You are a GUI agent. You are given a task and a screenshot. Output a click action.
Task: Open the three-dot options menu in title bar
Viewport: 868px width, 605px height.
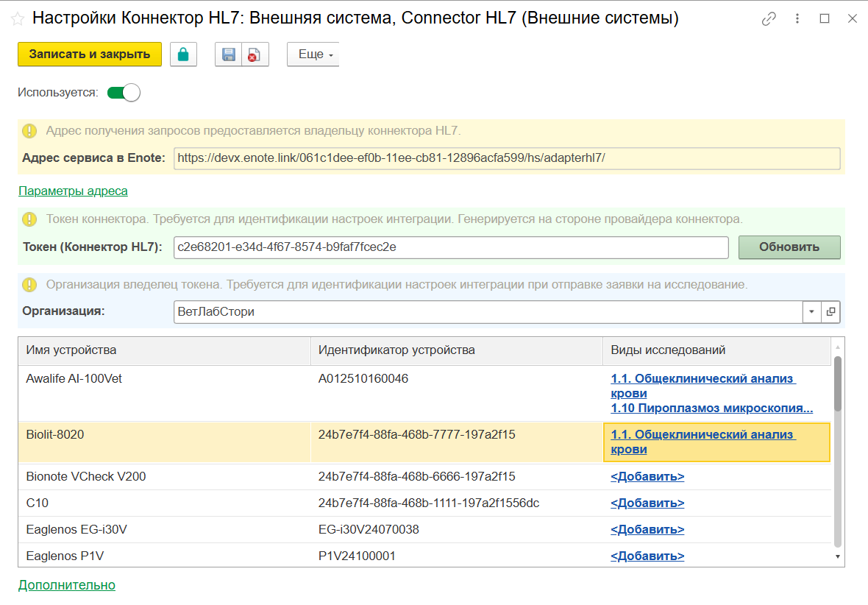click(x=797, y=19)
